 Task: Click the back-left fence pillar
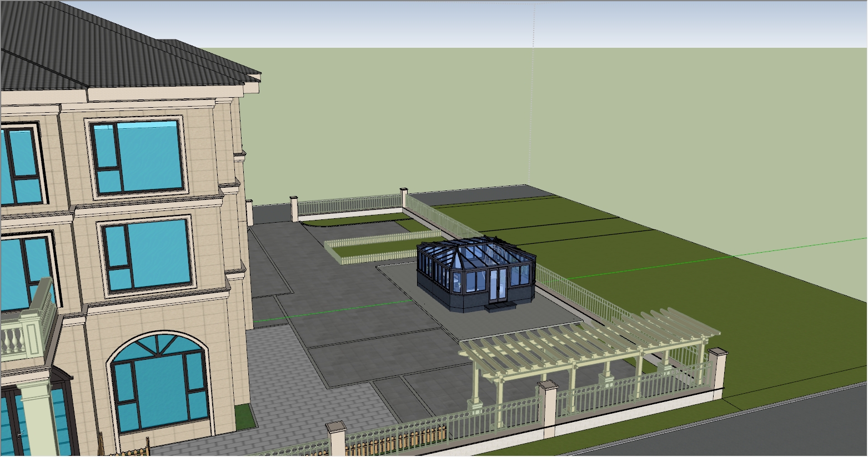[x=294, y=208]
